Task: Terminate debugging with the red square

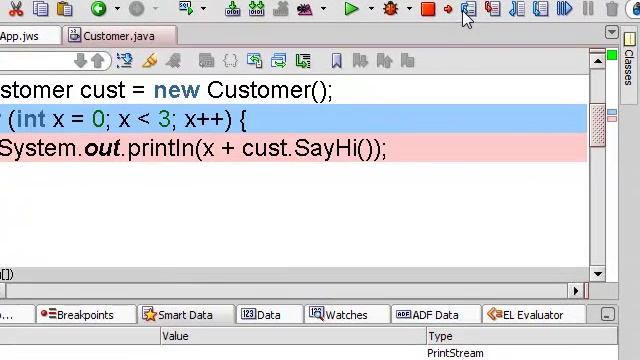Action: (428, 9)
